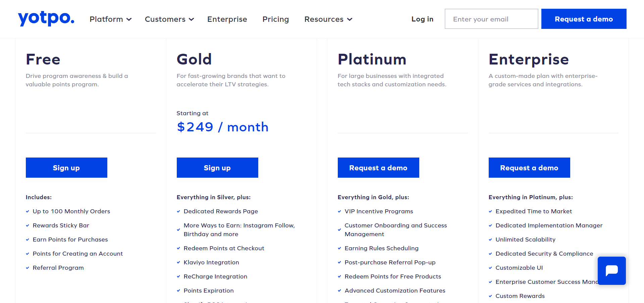Expand the Customers dropdown
Screen dimensions: 644x303
coord(169,19)
